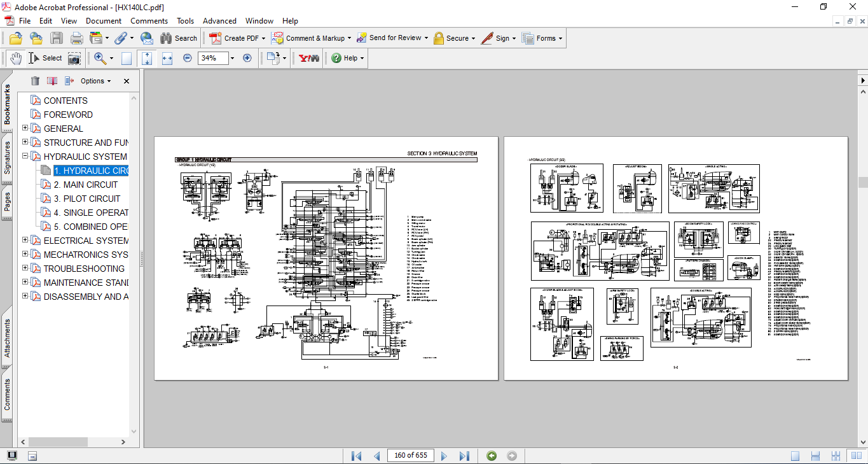
Task: Open the zoom percentage dropdown
Action: (x=232, y=58)
